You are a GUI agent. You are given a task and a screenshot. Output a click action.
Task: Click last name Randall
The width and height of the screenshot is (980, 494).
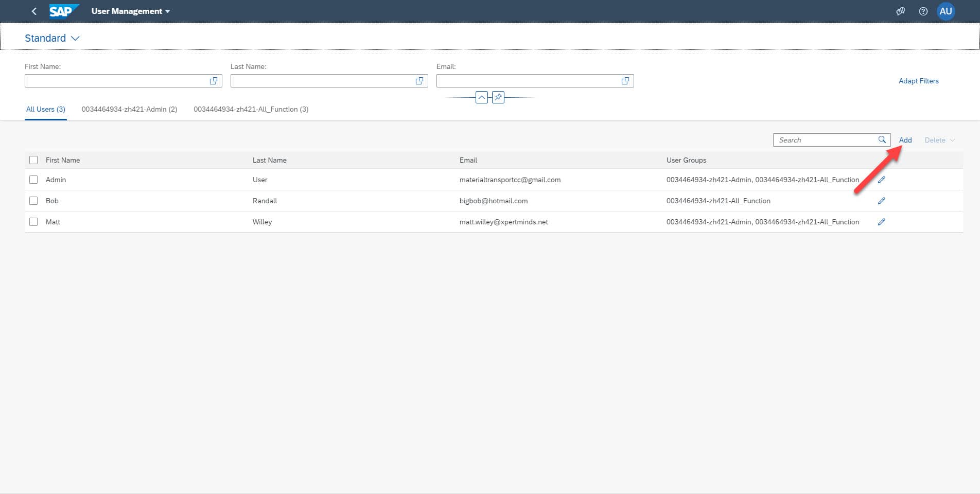[x=265, y=201]
